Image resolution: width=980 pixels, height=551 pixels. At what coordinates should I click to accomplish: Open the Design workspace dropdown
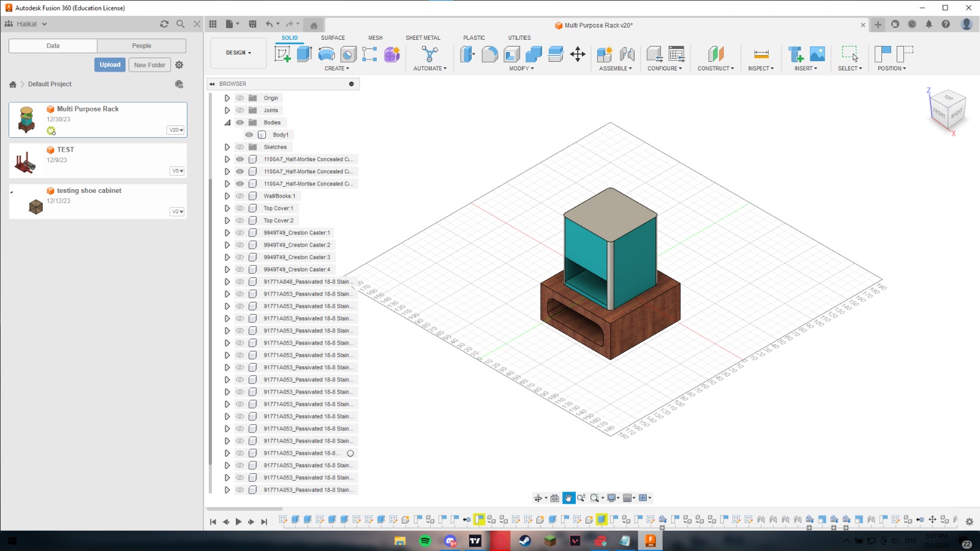[x=238, y=53]
